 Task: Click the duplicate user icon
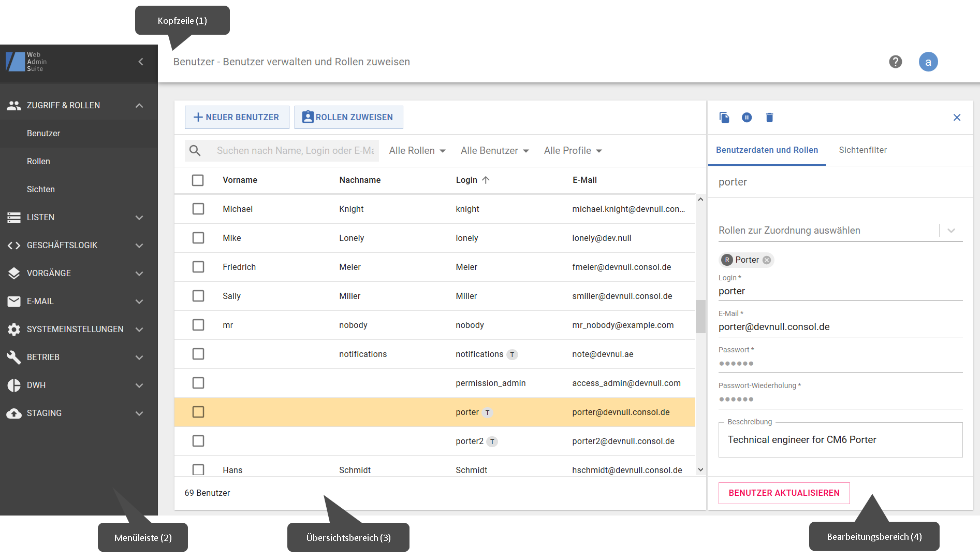point(724,118)
